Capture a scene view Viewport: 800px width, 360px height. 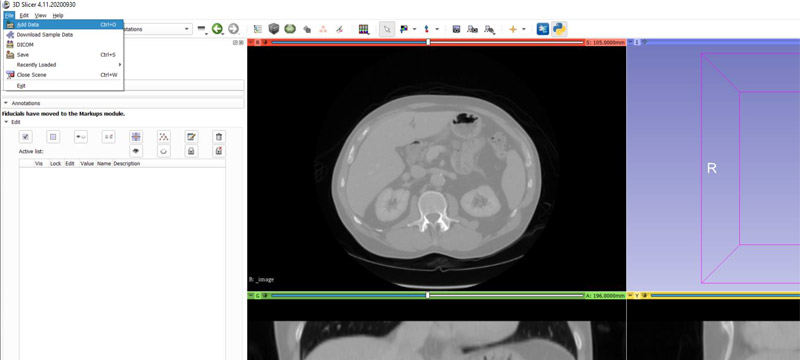click(x=472, y=29)
